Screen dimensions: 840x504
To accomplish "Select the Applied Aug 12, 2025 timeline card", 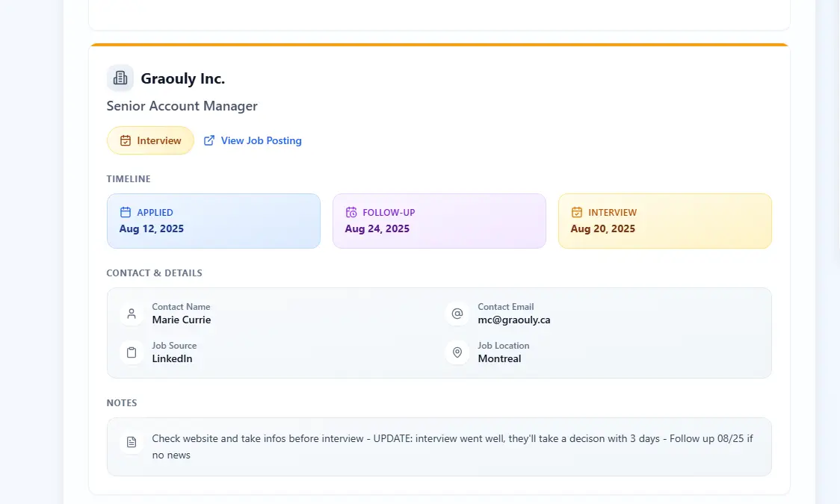I will pyautogui.click(x=214, y=221).
